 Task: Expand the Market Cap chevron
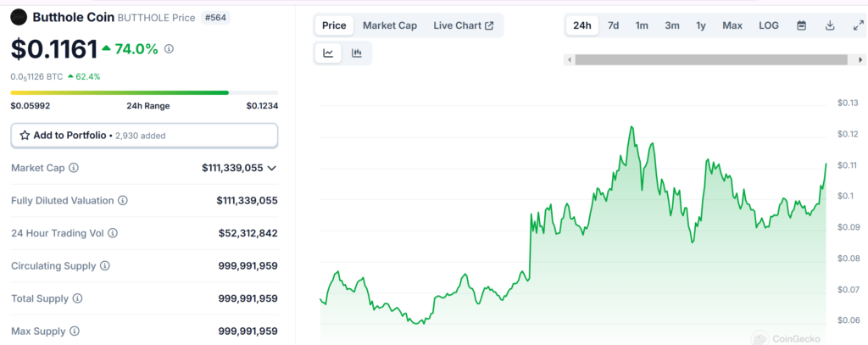click(x=272, y=168)
